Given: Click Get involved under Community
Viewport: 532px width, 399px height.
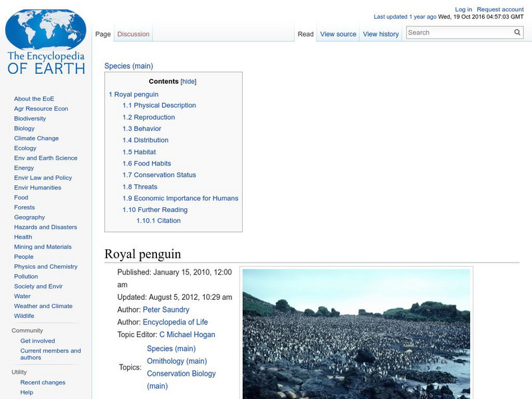Looking at the screenshot, I should coord(37,340).
